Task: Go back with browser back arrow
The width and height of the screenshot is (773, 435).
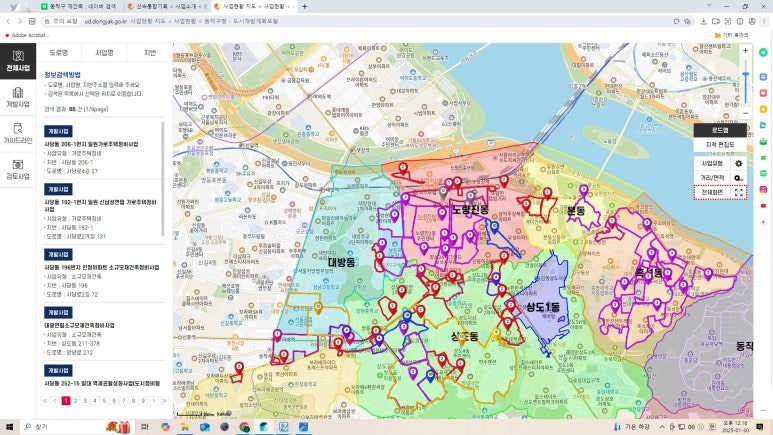Action: pyautogui.click(x=8, y=21)
